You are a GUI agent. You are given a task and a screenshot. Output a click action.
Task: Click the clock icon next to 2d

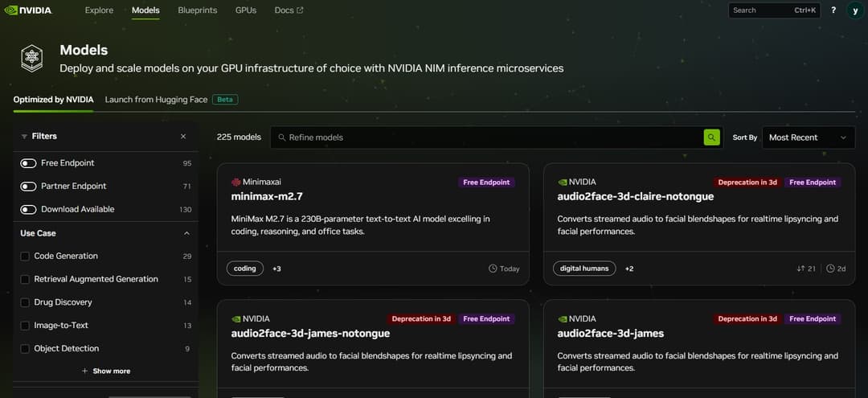coord(830,269)
